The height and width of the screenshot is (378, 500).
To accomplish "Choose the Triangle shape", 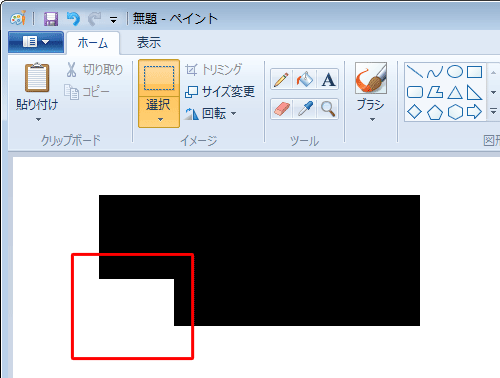I will click(x=455, y=92).
